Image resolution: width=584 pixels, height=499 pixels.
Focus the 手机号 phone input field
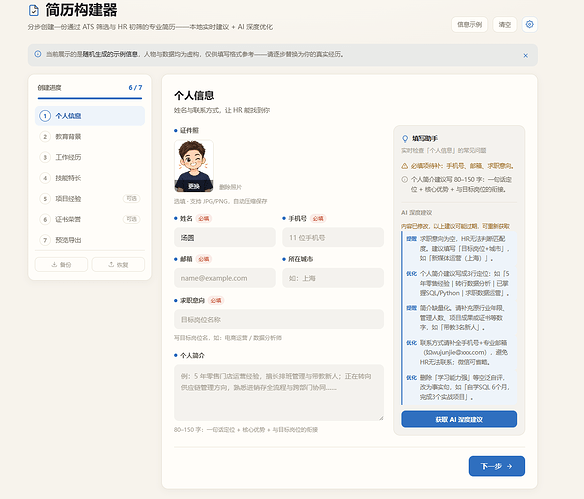(333, 237)
